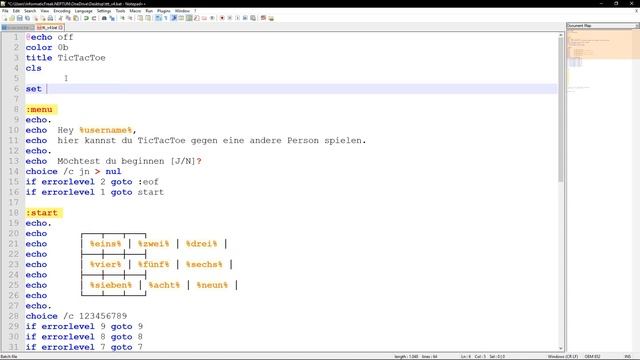Viewport: 640px width, 360px height.
Task: Start macro recording with red button
Action: (222, 18)
